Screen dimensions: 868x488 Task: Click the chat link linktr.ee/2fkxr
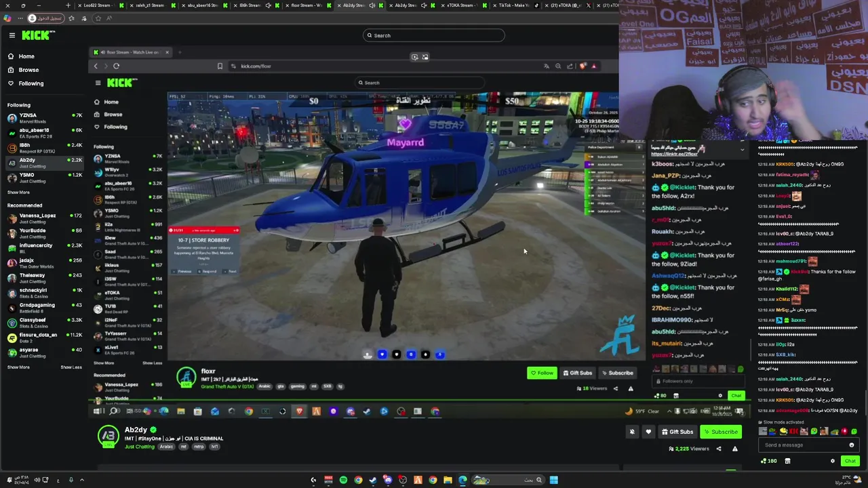674,154
